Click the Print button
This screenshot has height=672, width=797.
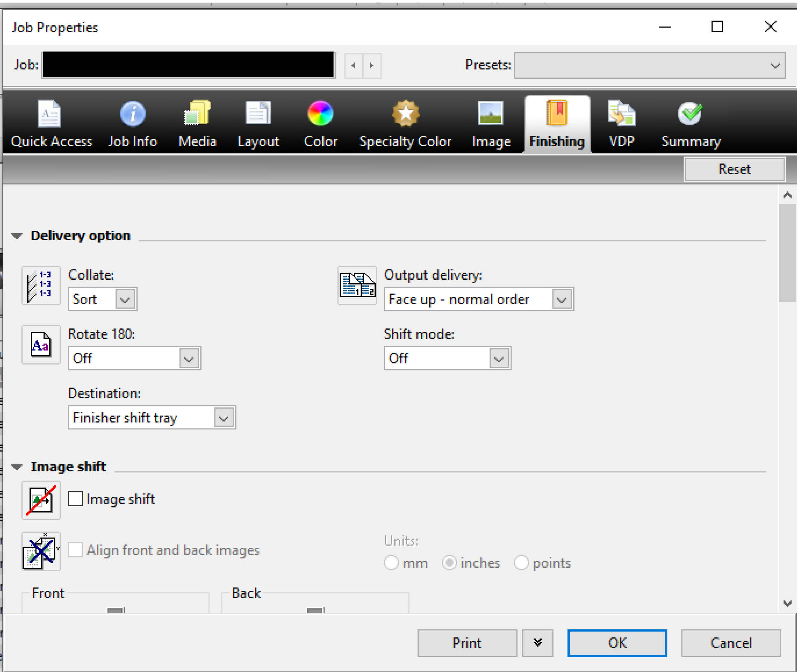click(467, 643)
